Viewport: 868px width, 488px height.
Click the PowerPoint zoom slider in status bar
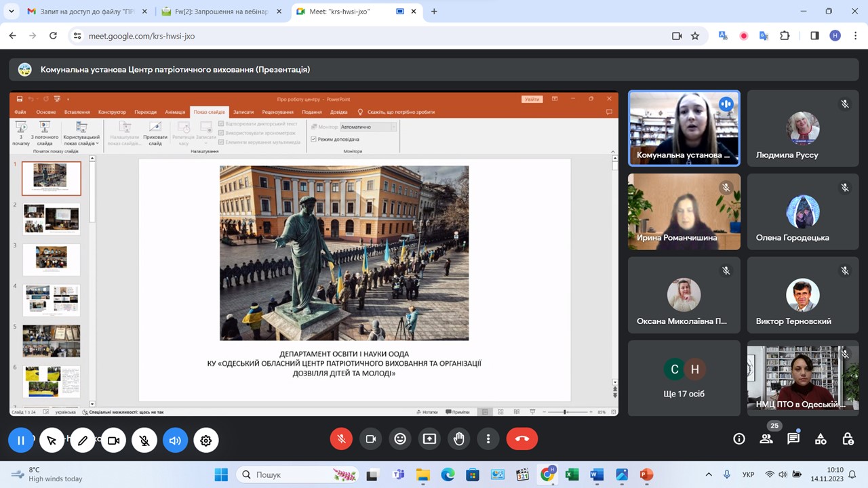tap(566, 411)
